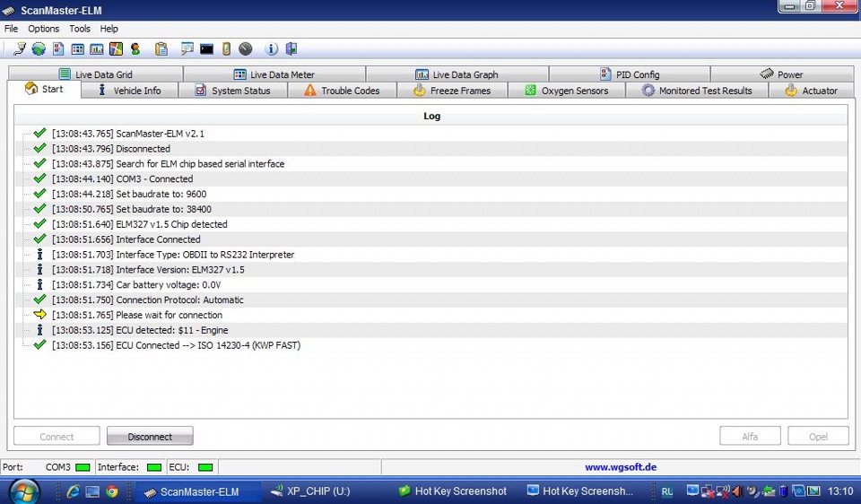The image size is (861, 504).
Task: Click the Disconnect button
Action: [150, 437]
